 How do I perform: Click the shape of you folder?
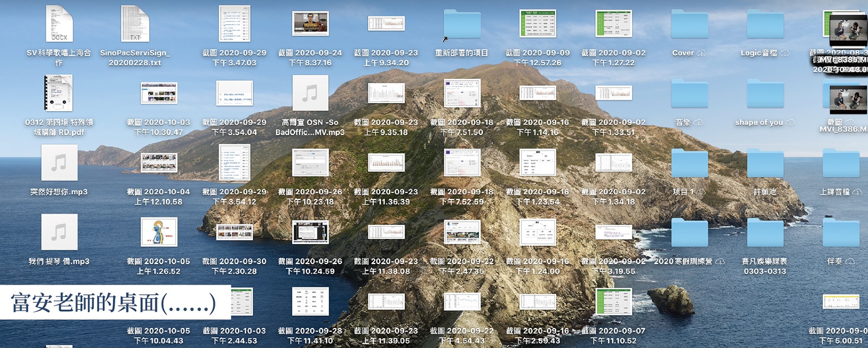coord(765,93)
